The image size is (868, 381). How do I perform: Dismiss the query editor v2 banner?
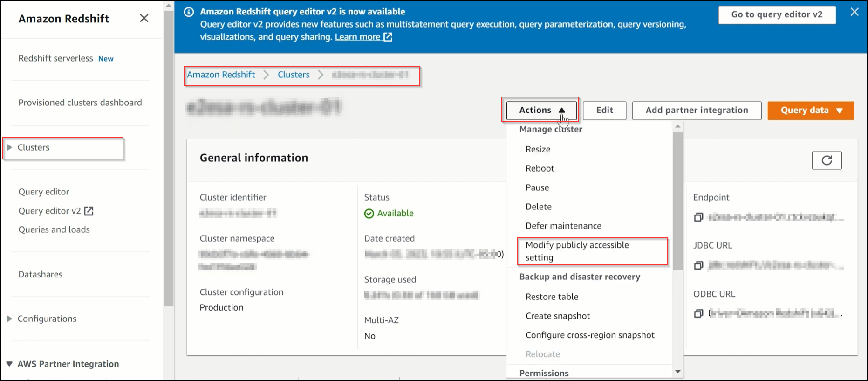pyautogui.click(x=854, y=12)
